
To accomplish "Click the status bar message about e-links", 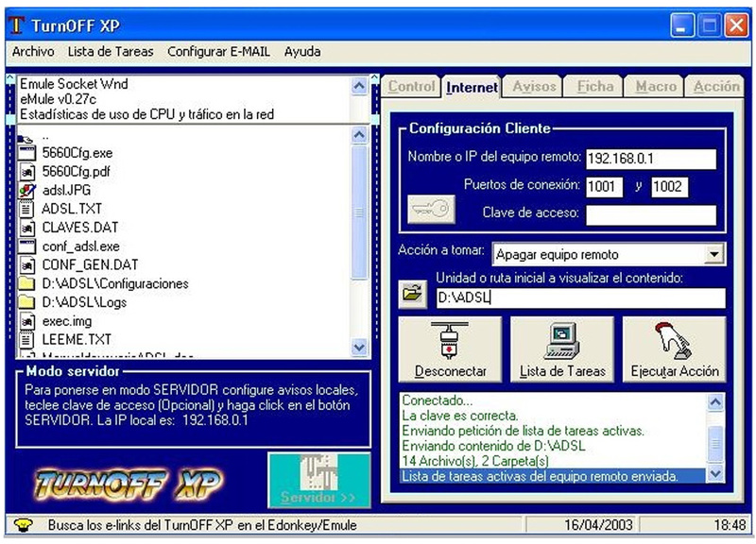I will point(202,525).
